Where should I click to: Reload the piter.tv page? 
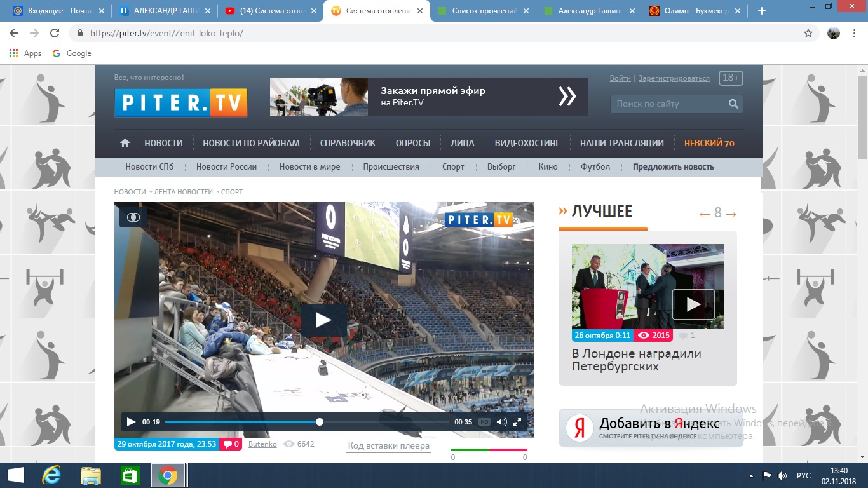click(x=55, y=33)
